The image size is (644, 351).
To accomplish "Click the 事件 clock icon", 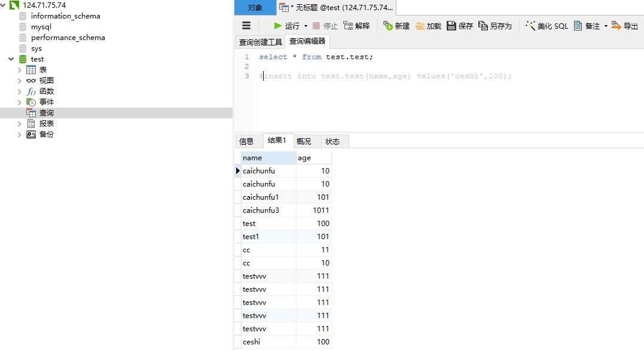I will (x=31, y=102).
